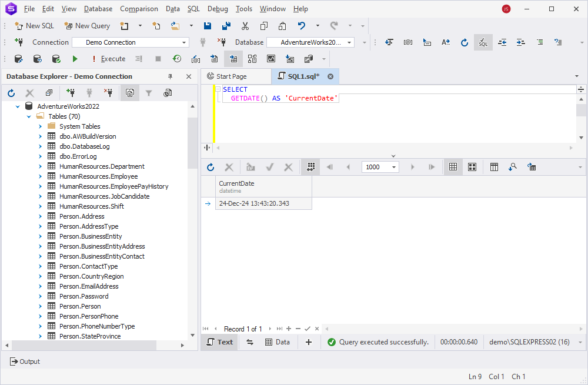Switch to the Text view button
588x385 pixels.
tap(220, 342)
